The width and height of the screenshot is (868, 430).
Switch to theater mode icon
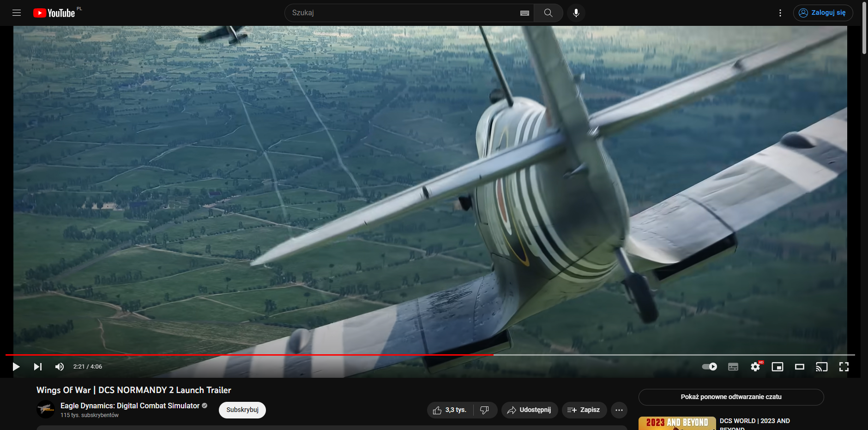click(x=800, y=367)
